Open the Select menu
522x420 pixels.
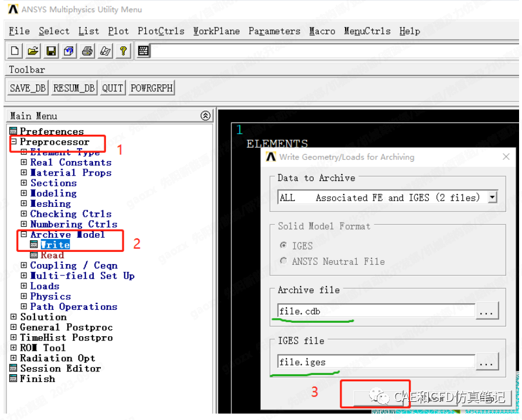pos(54,31)
